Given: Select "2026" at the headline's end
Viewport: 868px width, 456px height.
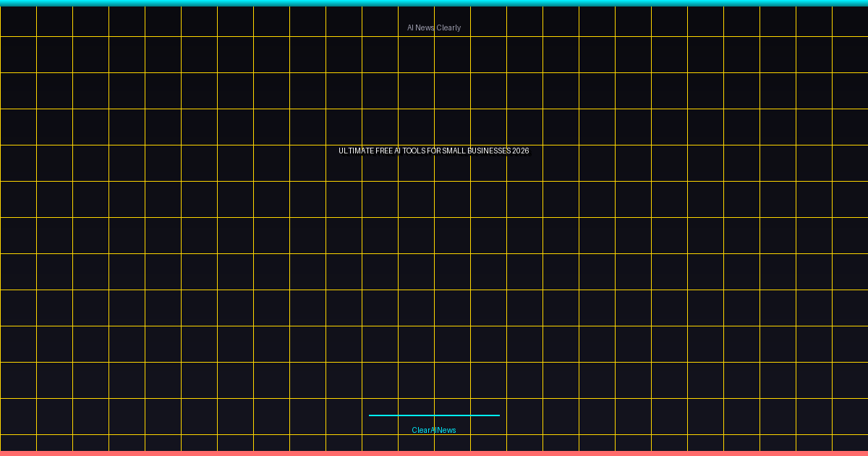Looking at the screenshot, I should [x=520, y=151].
